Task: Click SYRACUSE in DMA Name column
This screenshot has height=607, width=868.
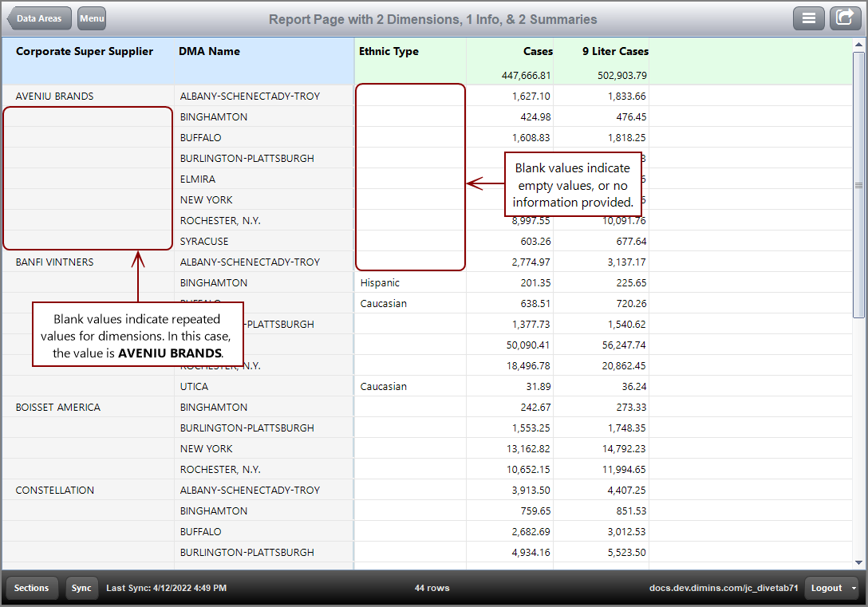Action: tap(204, 241)
